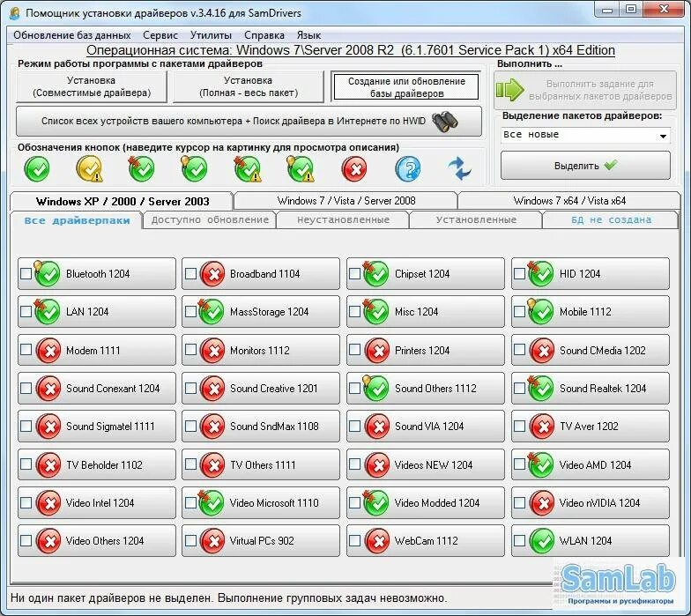The height and width of the screenshot is (616, 691).
Task: Check the Bluetooth 1204 checkbox
Action: [26, 273]
